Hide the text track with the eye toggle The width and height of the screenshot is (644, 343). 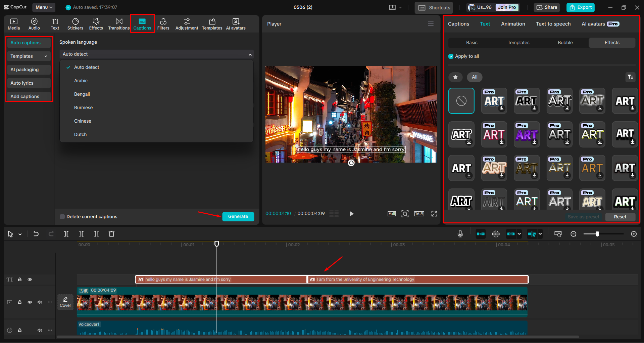coord(30,279)
